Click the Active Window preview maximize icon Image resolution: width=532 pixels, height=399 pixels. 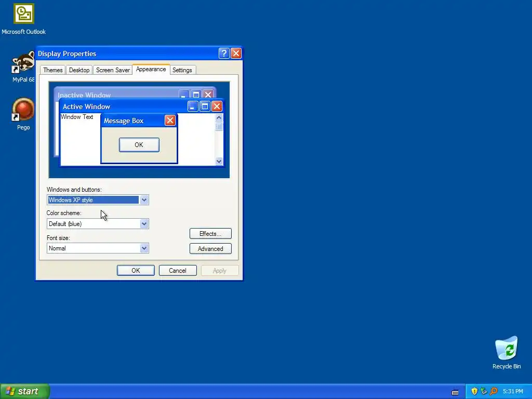point(205,106)
